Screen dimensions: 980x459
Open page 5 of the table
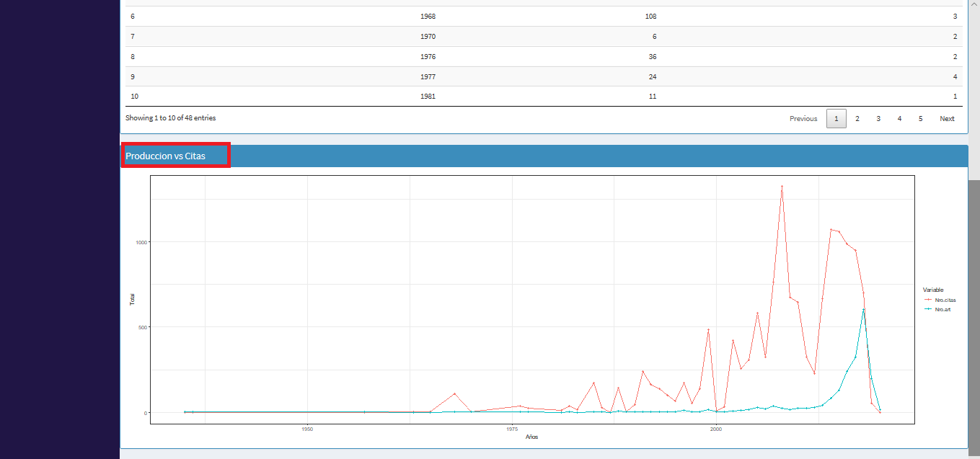tap(920, 119)
